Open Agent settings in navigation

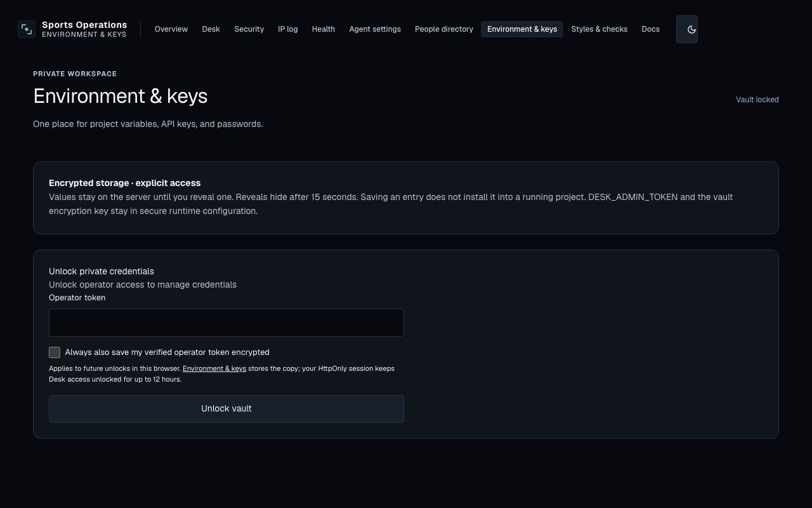tap(375, 29)
